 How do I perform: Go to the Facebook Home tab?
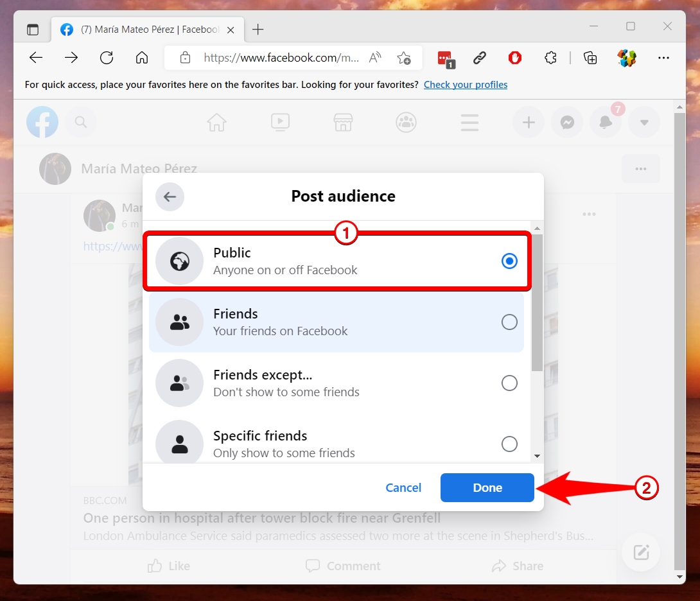(x=217, y=122)
